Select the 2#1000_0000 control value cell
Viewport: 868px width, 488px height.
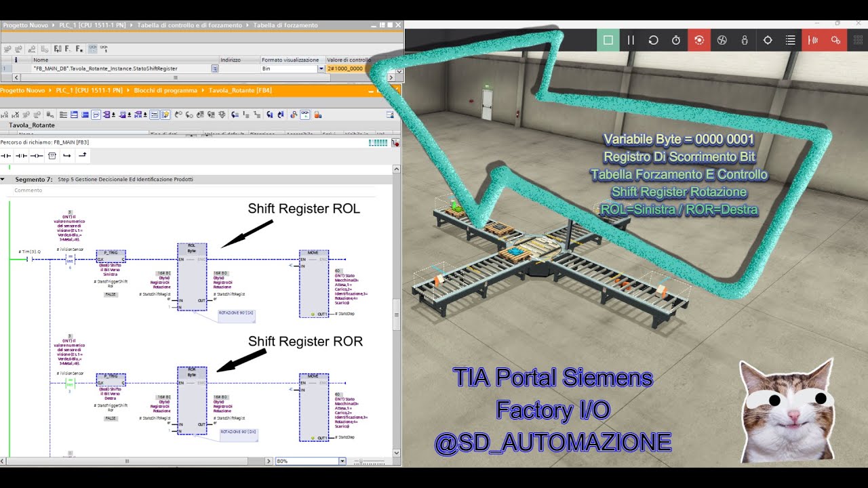(347, 68)
